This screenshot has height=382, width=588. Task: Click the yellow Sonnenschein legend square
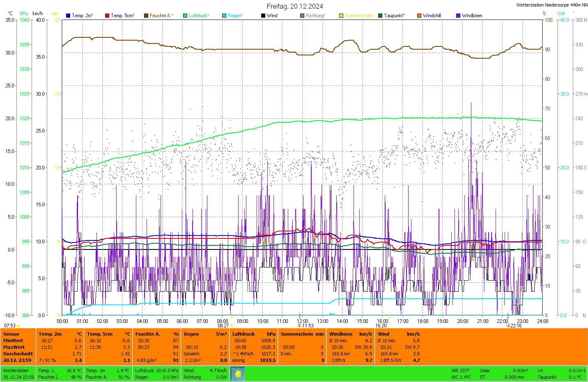(x=341, y=16)
